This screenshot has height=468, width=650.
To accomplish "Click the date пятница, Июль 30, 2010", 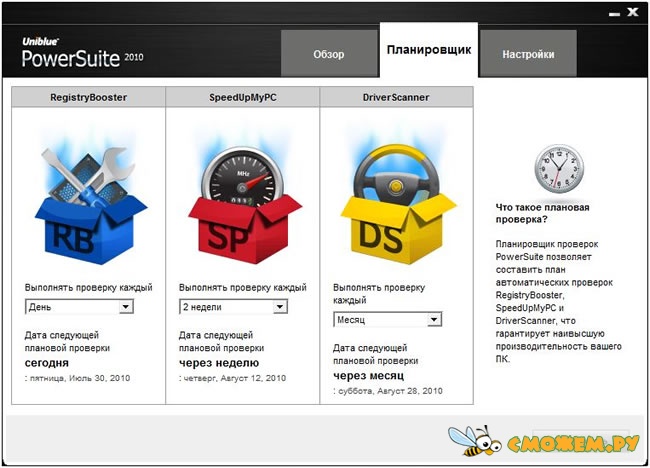I will coord(80,378).
